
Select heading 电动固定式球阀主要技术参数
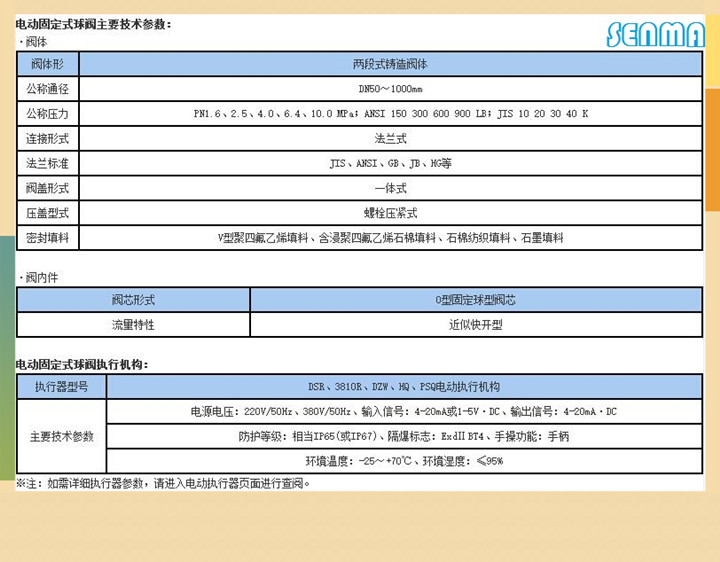click(93, 24)
